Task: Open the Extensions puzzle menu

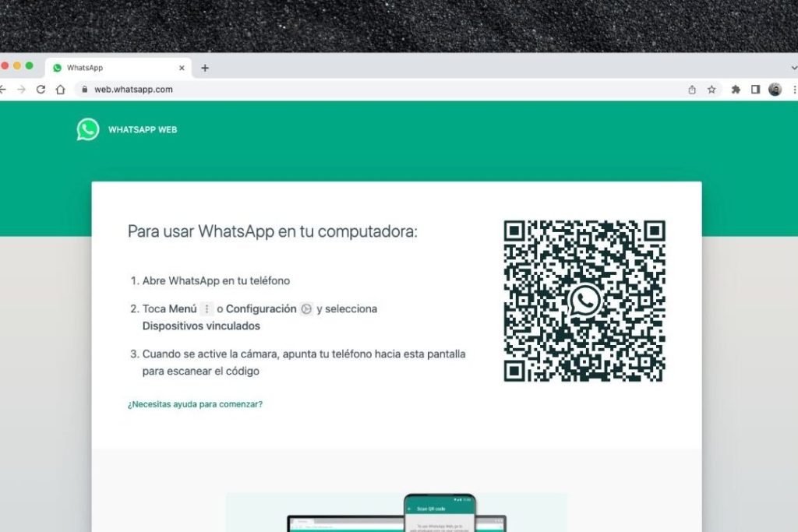Action: coord(736,90)
